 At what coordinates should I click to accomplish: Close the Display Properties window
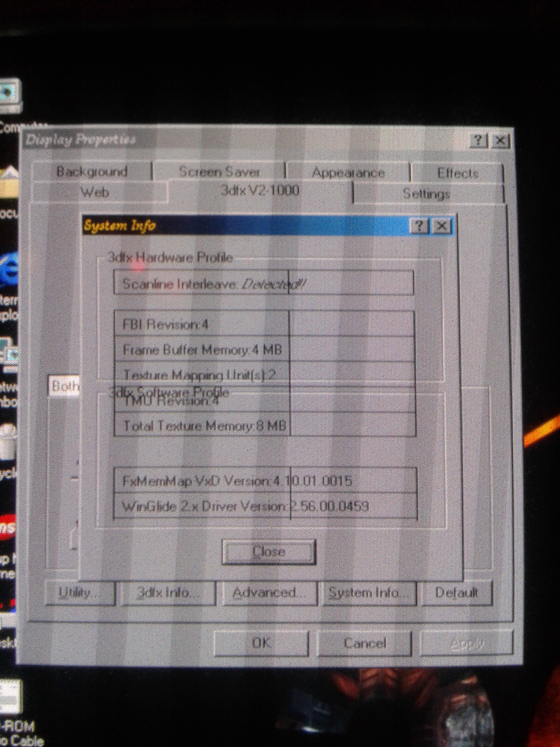(x=501, y=141)
